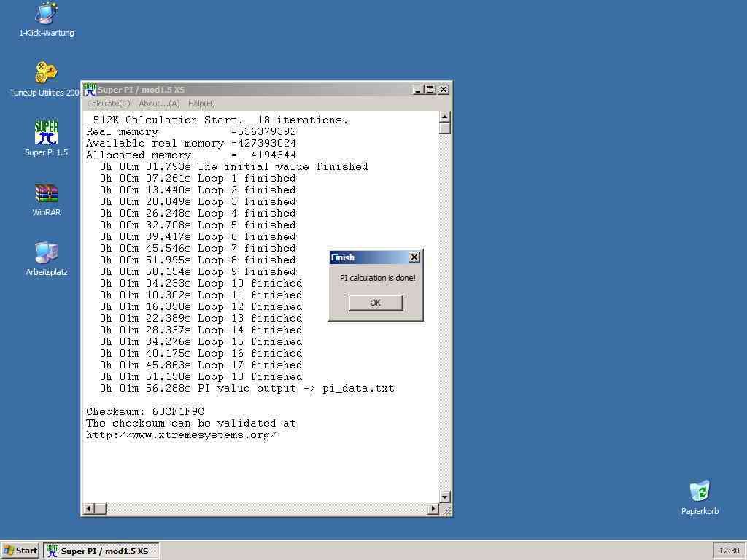The image size is (747, 560).
Task: Click the 'Real memory =536379392' line
Action: (191, 132)
